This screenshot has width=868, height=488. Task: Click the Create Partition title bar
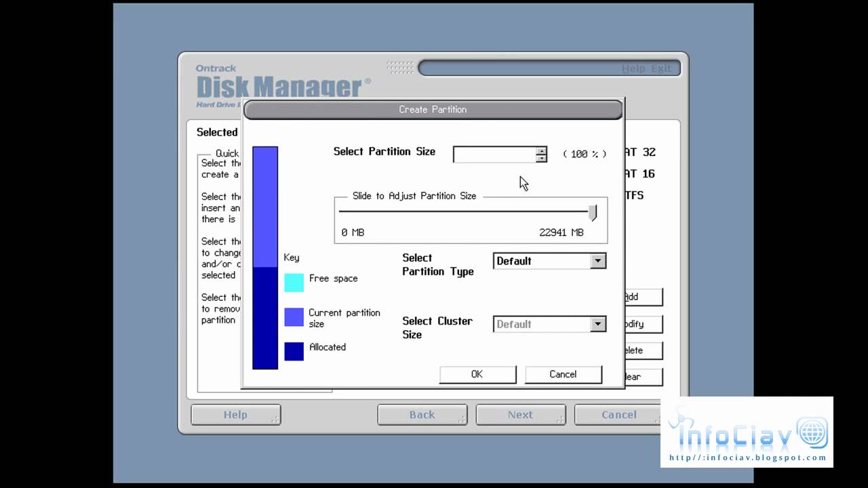(433, 109)
